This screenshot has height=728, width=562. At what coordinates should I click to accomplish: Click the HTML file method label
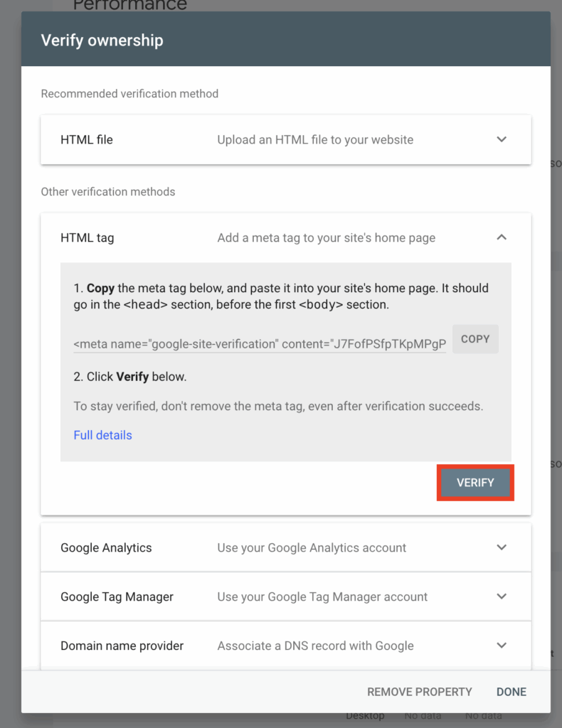pos(87,140)
